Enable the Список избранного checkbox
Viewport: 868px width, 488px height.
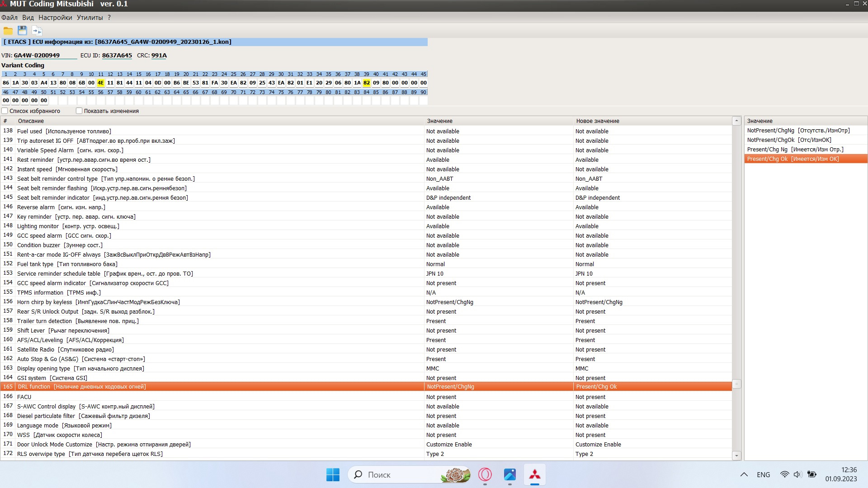5,111
